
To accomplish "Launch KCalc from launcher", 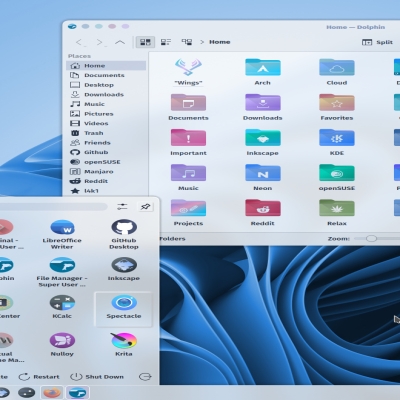I will [62, 307].
